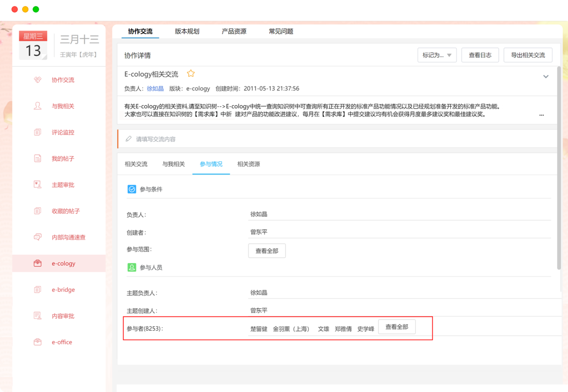Click the green 参与人员 person icon
This screenshot has height=392, width=568.
(132, 268)
